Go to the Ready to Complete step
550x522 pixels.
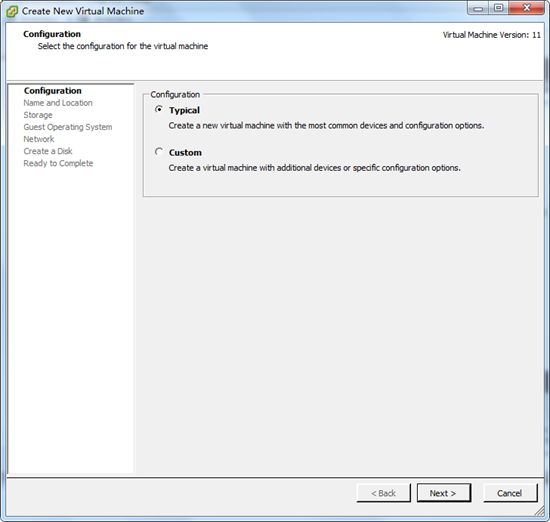58,163
